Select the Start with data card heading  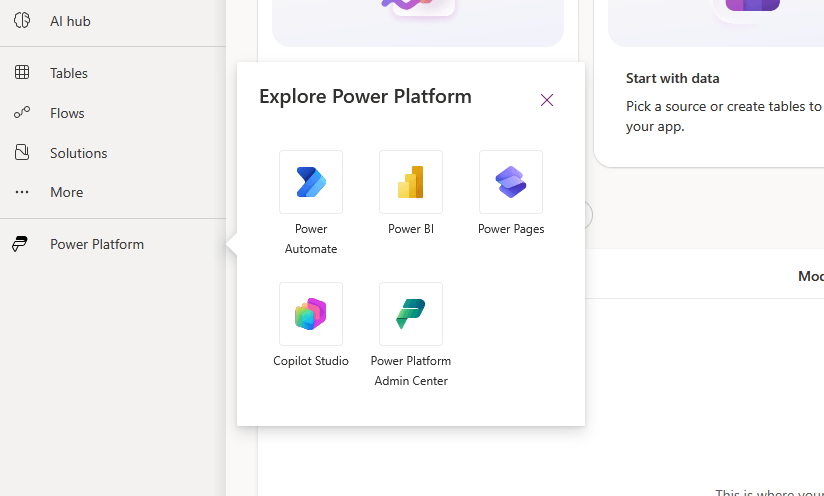point(672,78)
